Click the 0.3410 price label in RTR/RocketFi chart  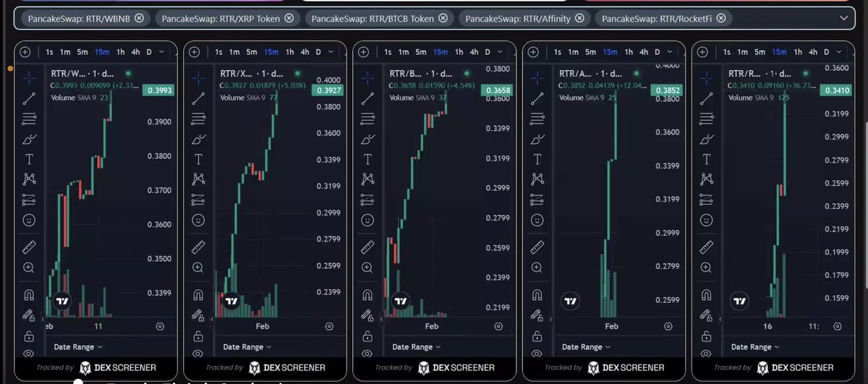coord(836,90)
